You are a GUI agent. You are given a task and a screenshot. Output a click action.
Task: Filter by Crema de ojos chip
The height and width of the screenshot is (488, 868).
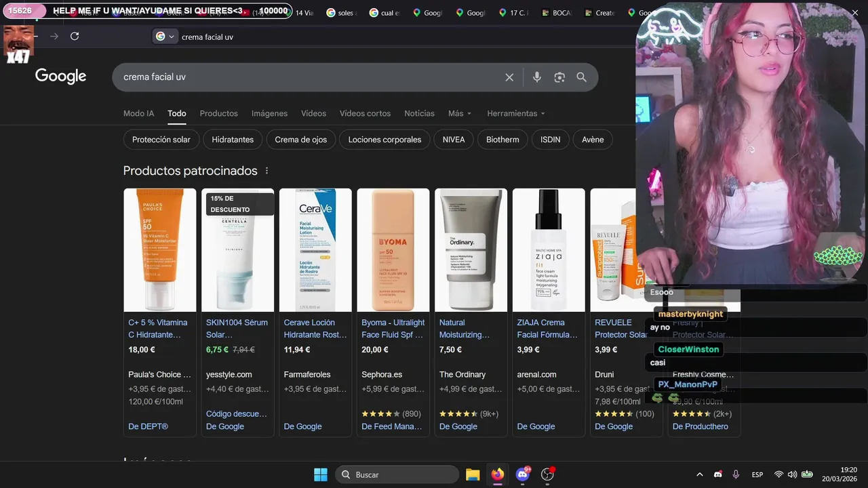[x=301, y=140]
